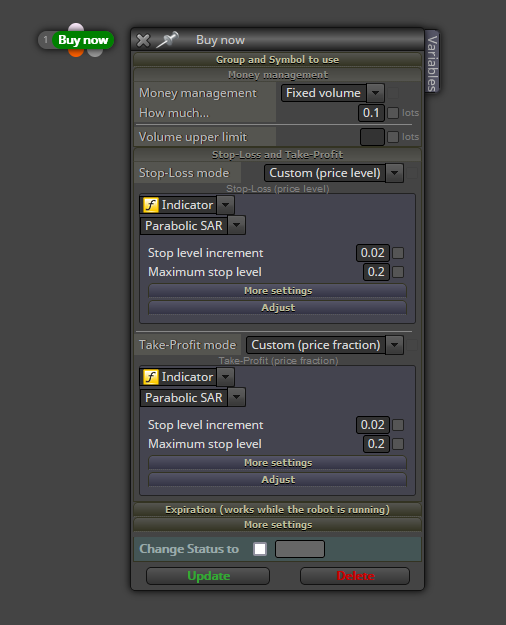The width and height of the screenshot is (506, 625).
Task: Collapse the Money management section header
Action: click(278, 75)
